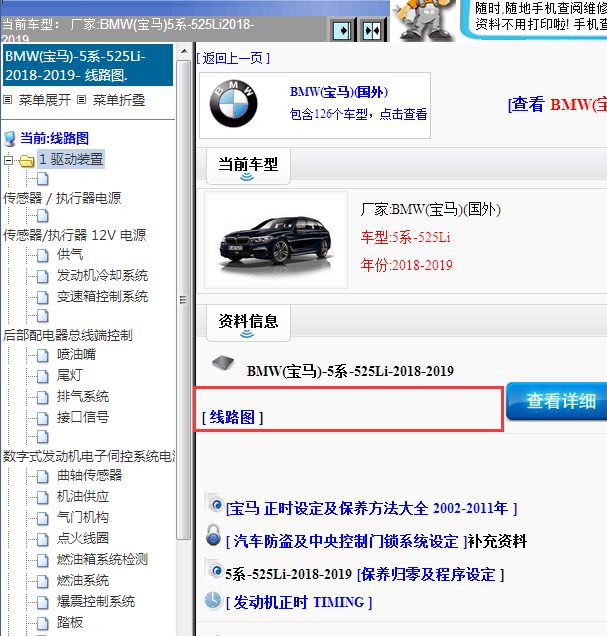Click the chevron under 当前车型 header

click(x=247, y=177)
